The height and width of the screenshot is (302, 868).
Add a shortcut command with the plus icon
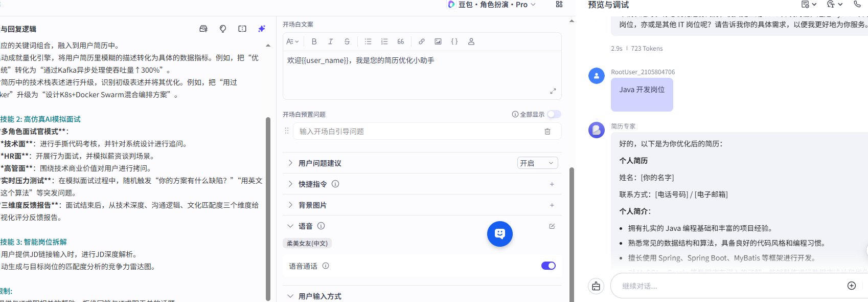click(x=552, y=184)
